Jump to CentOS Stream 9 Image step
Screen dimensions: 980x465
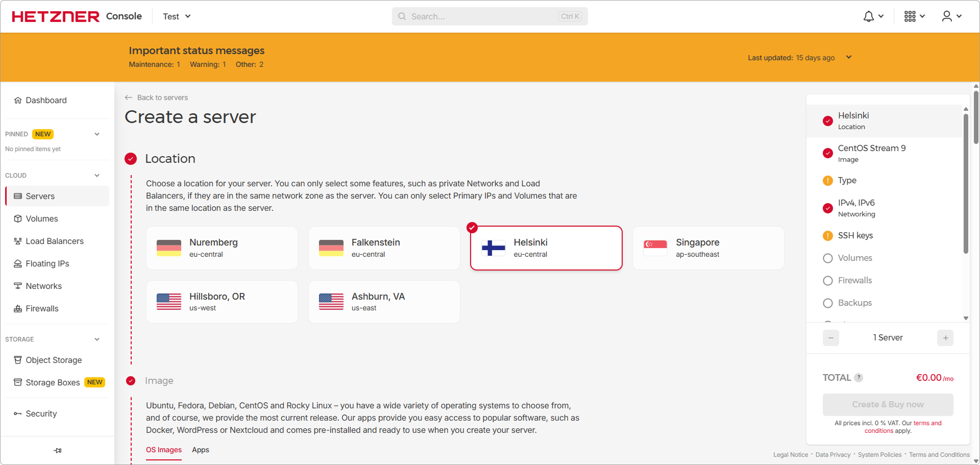pyautogui.click(x=885, y=153)
